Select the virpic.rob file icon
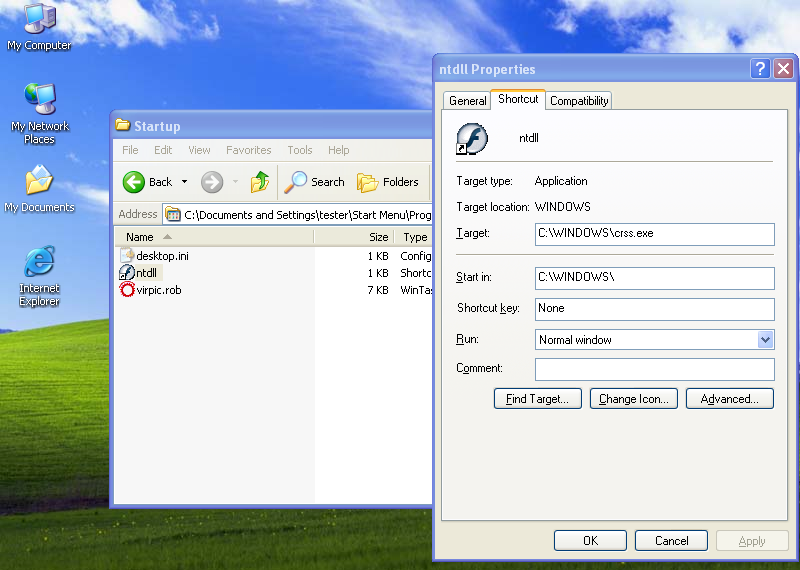 point(127,290)
